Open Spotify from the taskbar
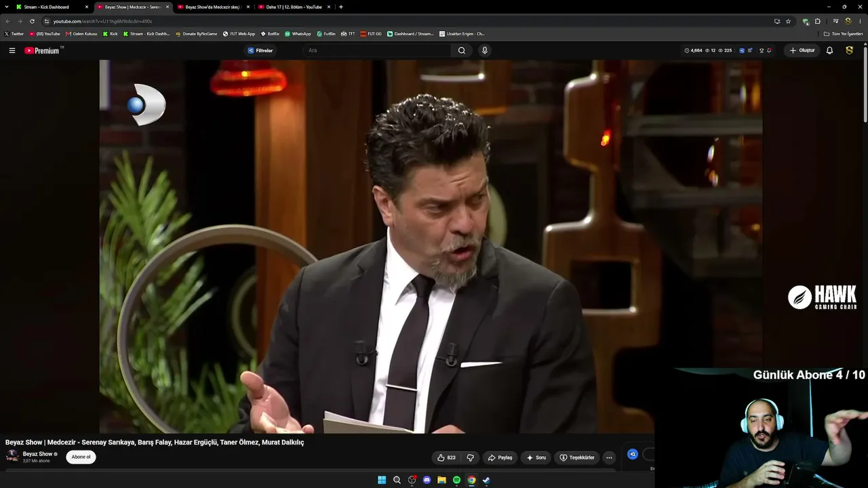The width and height of the screenshot is (868, 488). pos(456,480)
